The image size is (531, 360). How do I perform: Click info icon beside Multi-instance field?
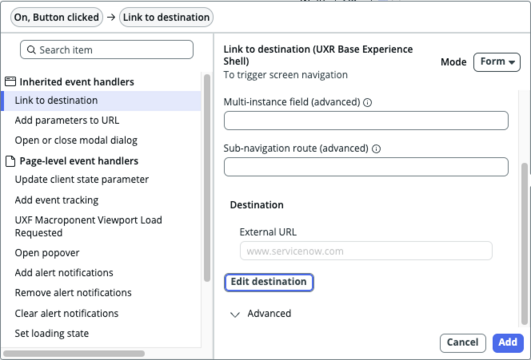(x=367, y=102)
